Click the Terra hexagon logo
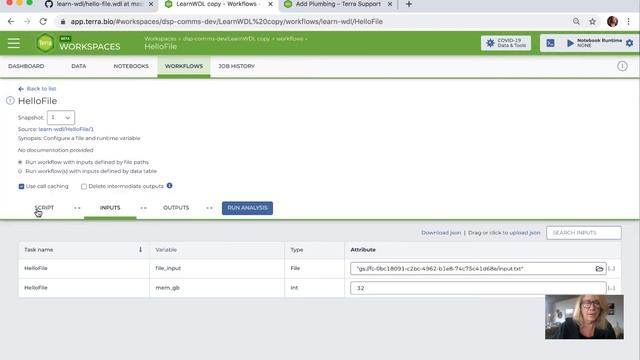The height and width of the screenshot is (360, 640). [x=45, y=43]
